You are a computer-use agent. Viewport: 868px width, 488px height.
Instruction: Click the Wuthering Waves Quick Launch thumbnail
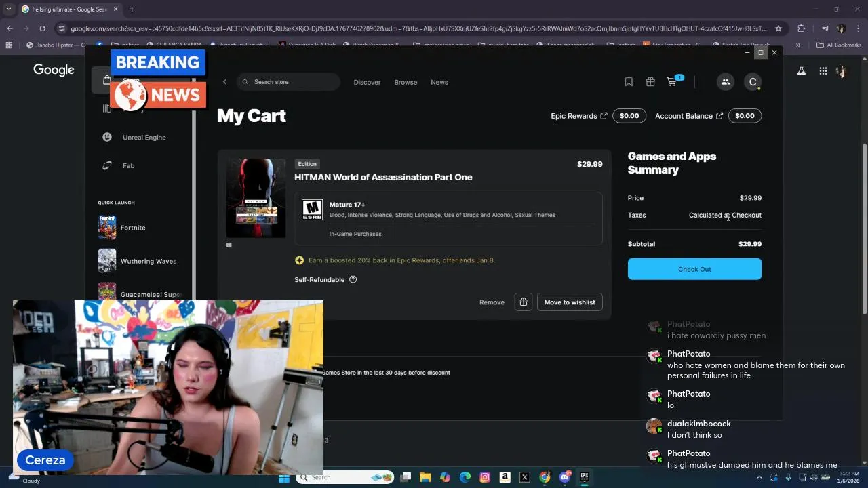107,261
